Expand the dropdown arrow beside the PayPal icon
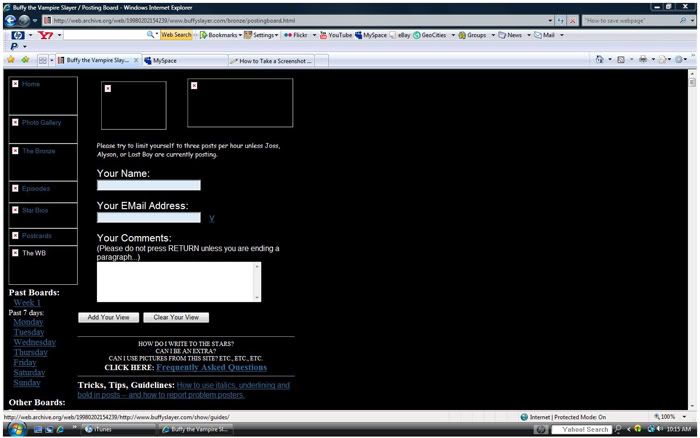Screen dimensions: 700x438 [x=25, y=46]
